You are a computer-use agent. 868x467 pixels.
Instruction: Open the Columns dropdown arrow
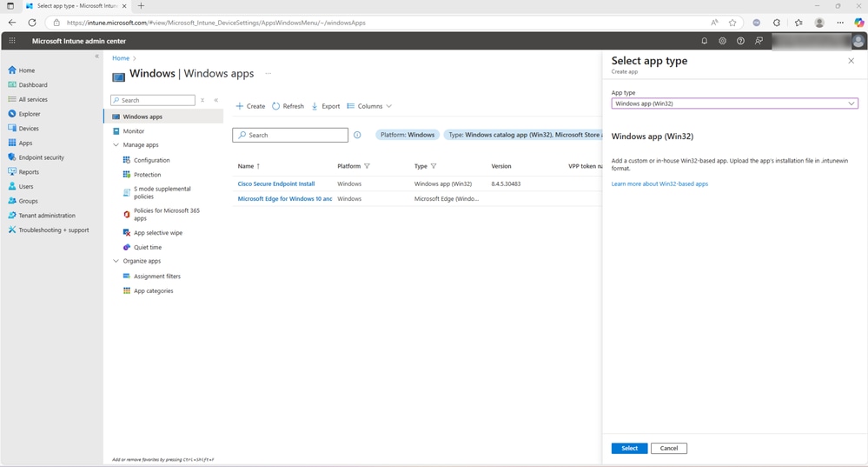point(388,106)
